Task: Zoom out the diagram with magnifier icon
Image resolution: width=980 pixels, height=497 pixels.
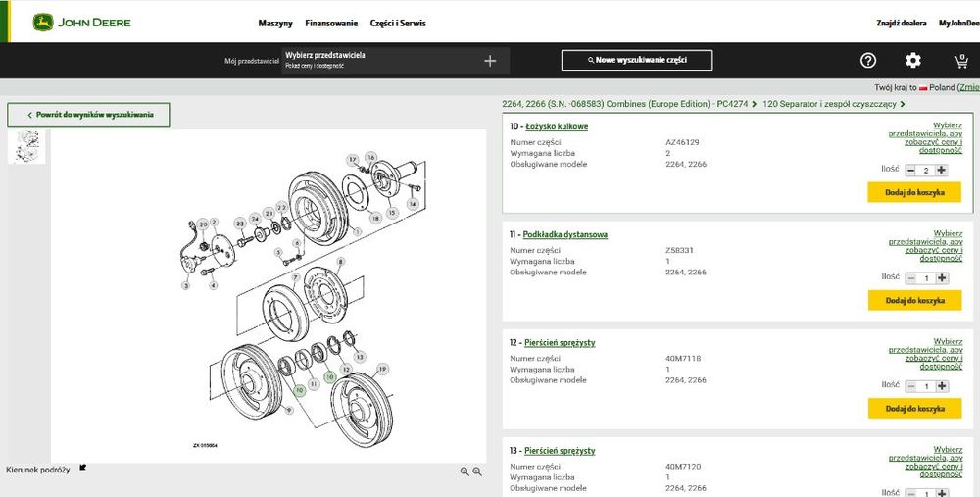Action: point(465,472)
